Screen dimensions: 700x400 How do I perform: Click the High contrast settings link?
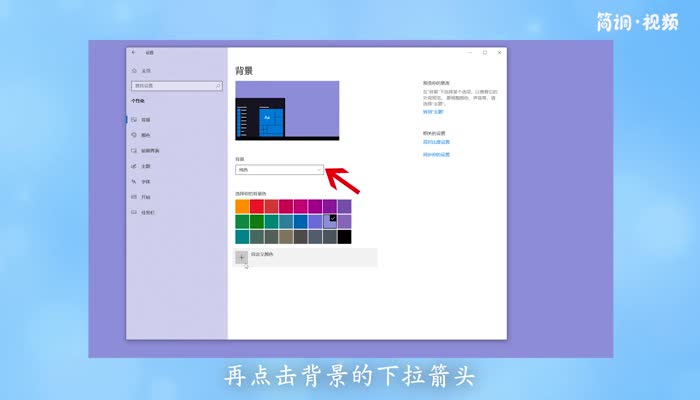click(436, 144)
